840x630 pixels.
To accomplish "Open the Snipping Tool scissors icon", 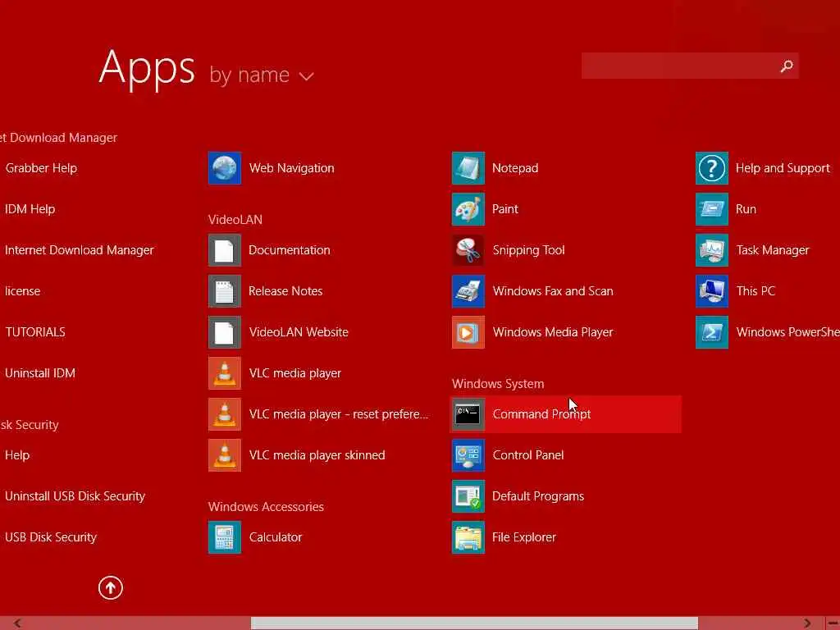I will 468,250.
